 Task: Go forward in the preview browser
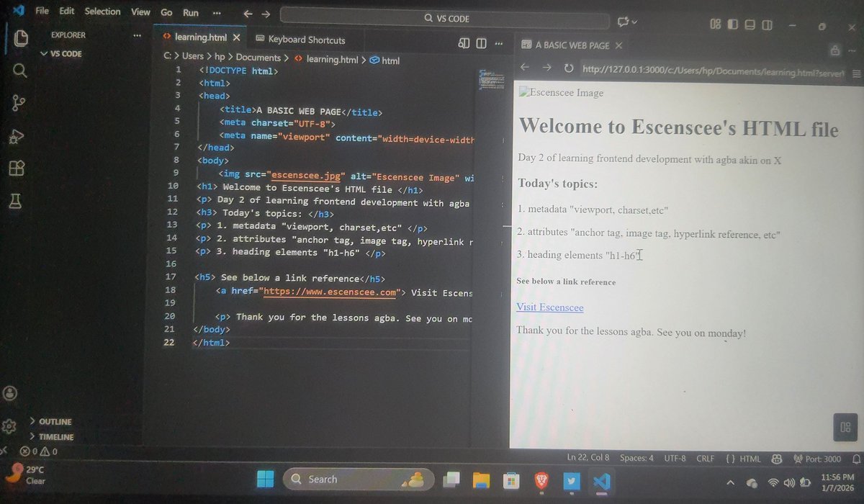click(547, 68)
